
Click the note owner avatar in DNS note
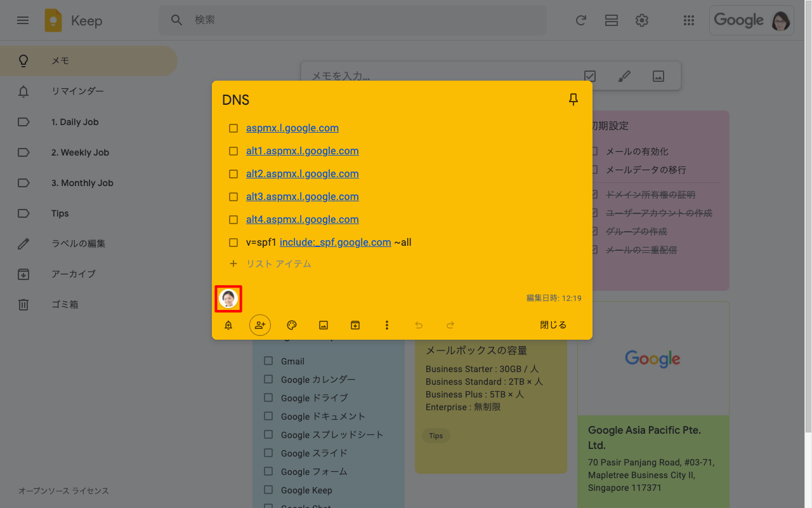(228, 298)
